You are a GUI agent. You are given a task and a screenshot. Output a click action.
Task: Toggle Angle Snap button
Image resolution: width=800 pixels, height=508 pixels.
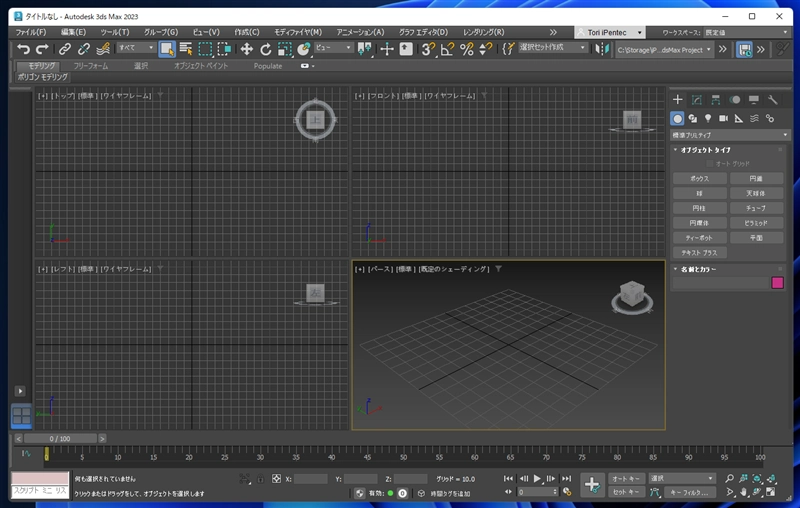click(x=447, y=49)
